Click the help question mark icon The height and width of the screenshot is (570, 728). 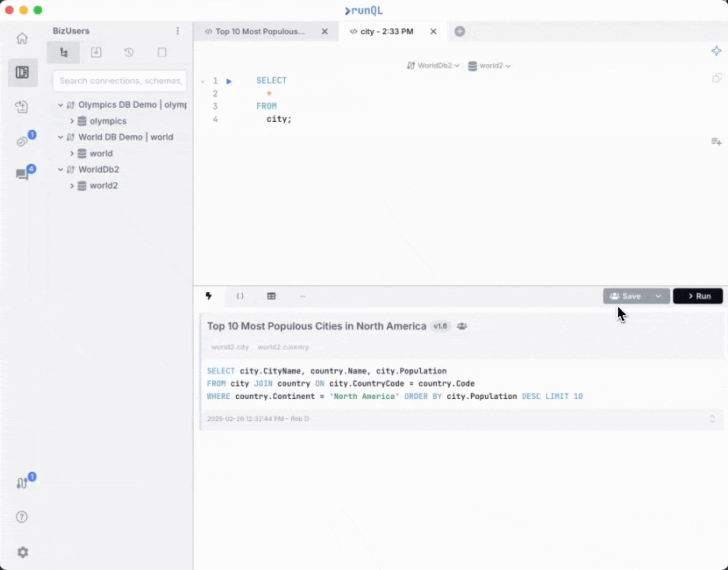tap(22, 517)
